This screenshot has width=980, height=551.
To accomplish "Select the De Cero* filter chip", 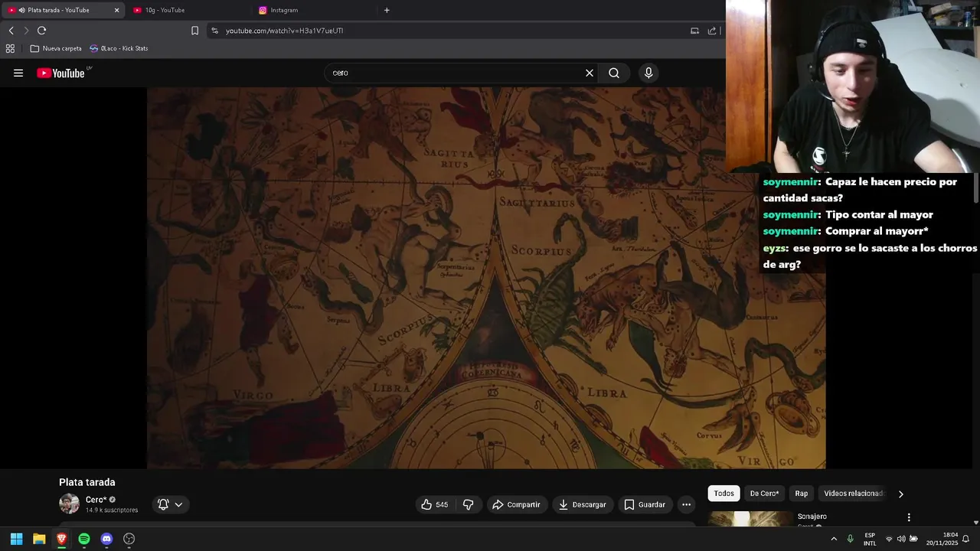I will click(x=764, y=494).
